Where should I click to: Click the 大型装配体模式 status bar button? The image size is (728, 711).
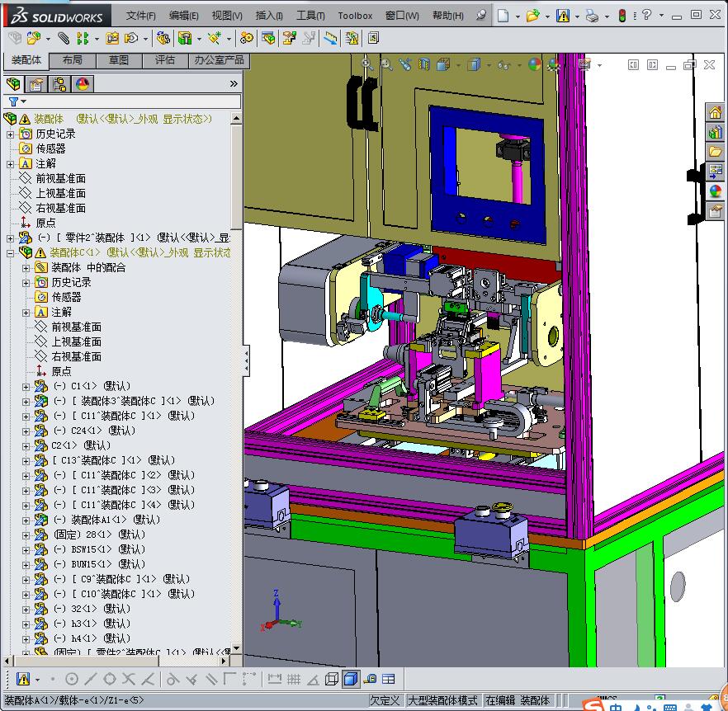point(442,700)
